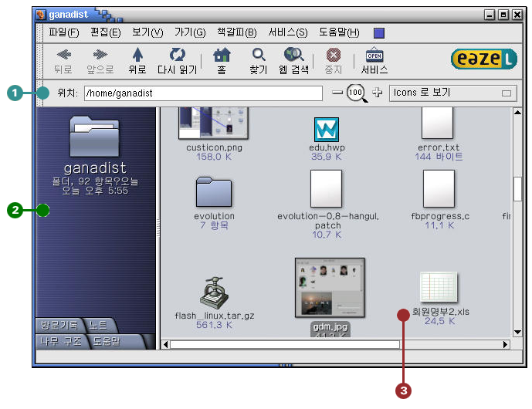
Task: Open the 파일(F) menu
Action: (64, 32)
